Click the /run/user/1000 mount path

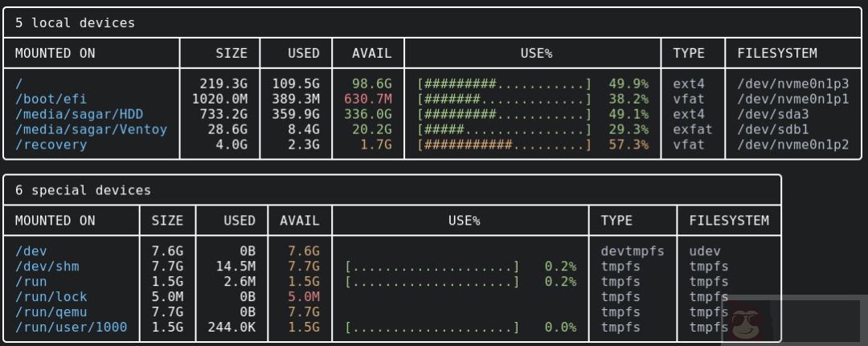click(71, 328)
